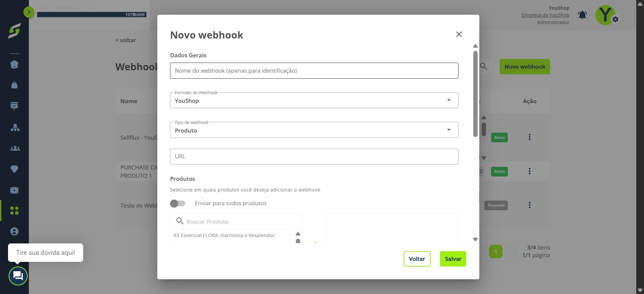
Task: Open the user profile sidebar icon
Action: pos(14,231)
